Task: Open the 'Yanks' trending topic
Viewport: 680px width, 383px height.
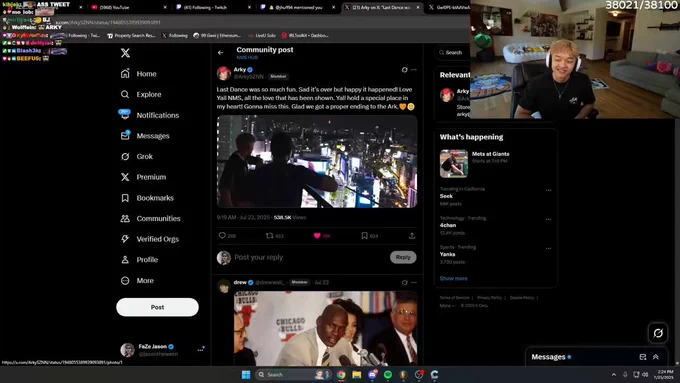Action: click(447, 254)
